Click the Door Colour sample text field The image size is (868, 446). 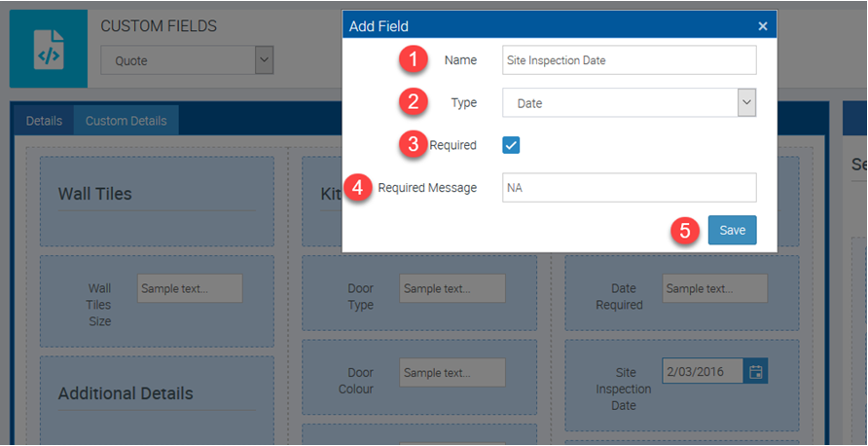pos(452,372)
